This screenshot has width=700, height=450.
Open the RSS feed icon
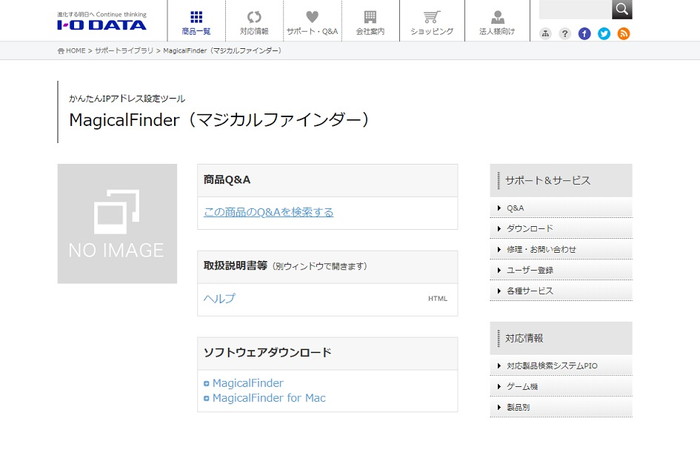tap(624, 33)
